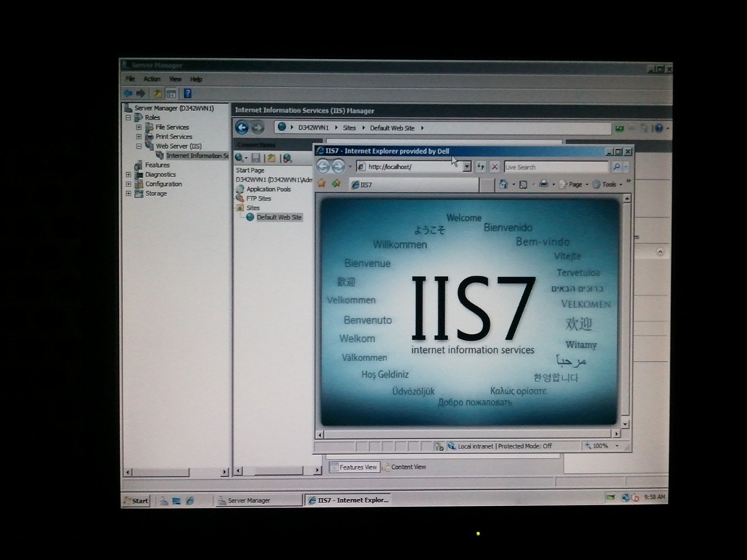Select Application Pools in Connections tree
Viewport: 747px width, 560px height.
(268, 189)
